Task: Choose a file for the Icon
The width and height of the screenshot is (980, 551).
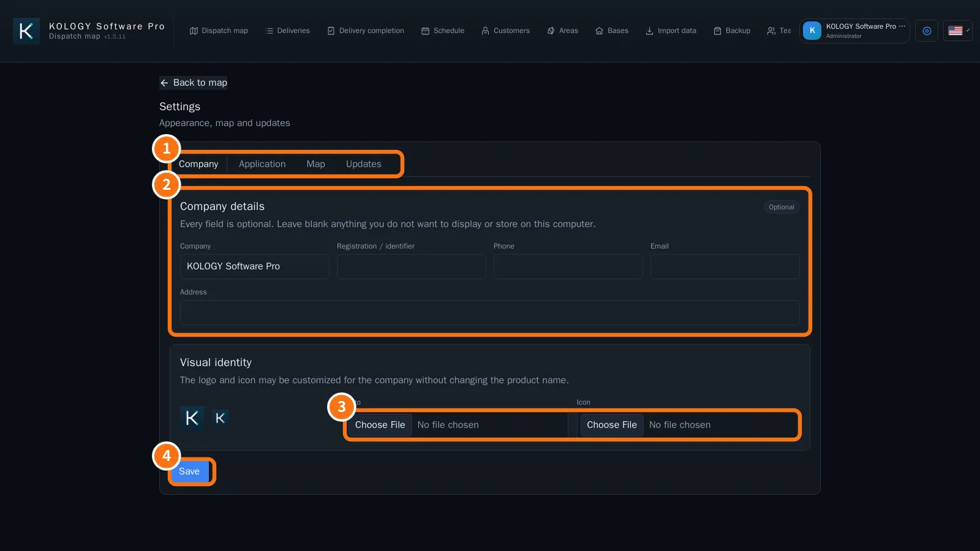Action: pos(612,425)
